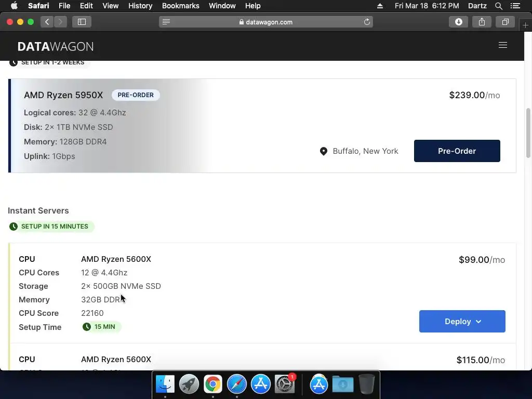Open the File menu

click(64, 6)
